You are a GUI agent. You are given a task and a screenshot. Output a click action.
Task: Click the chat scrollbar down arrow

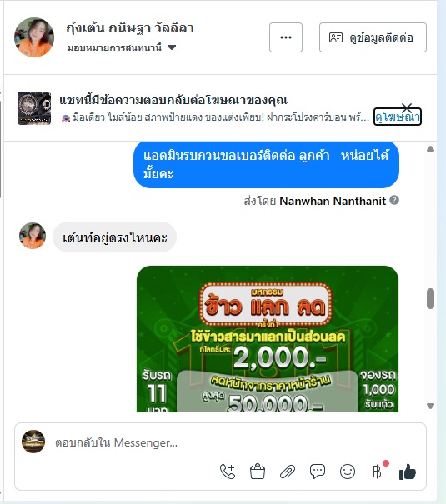pos(430,406)
